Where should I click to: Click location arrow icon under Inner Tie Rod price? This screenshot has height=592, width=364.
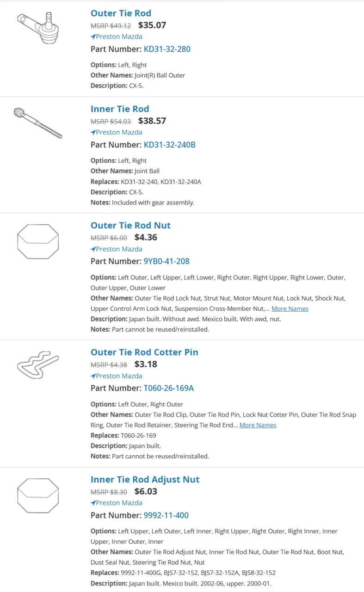pos(93,132)
